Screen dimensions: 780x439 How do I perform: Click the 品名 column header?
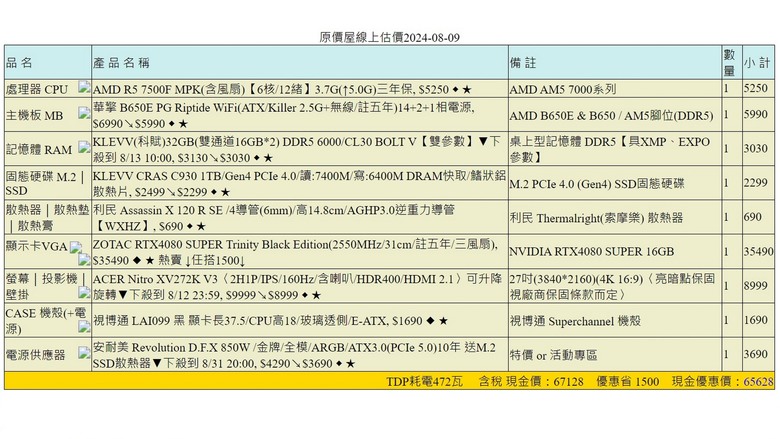pos(48,62)
